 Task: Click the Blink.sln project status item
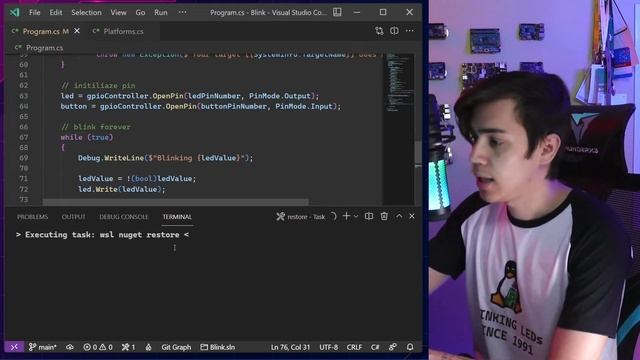pos(218,347)
